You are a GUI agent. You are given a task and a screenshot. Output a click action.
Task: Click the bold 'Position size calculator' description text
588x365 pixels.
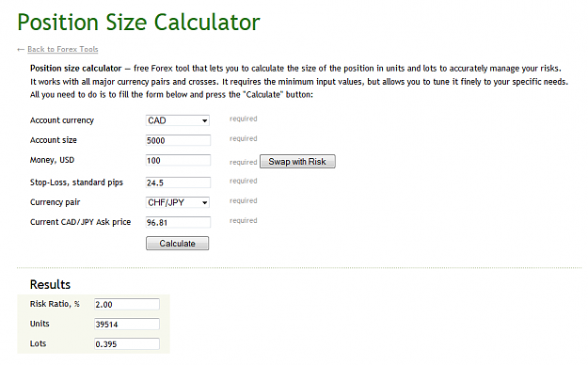coord(76,69)
